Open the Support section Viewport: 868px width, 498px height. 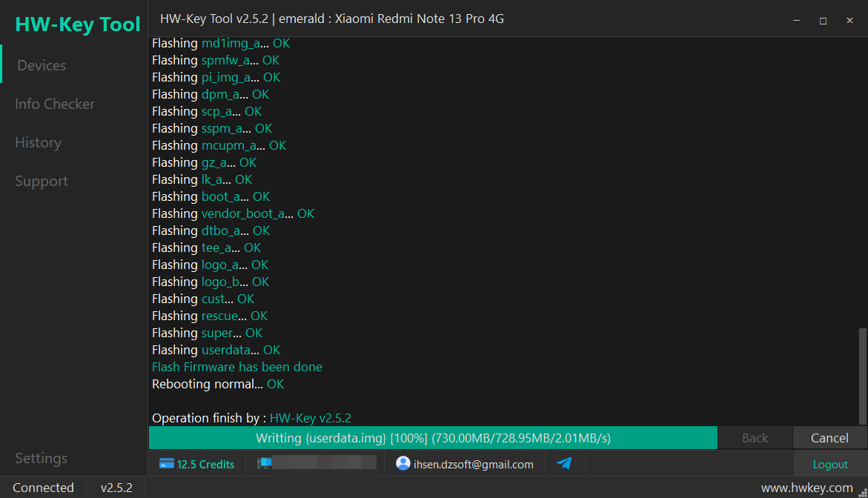pos(42,181)
